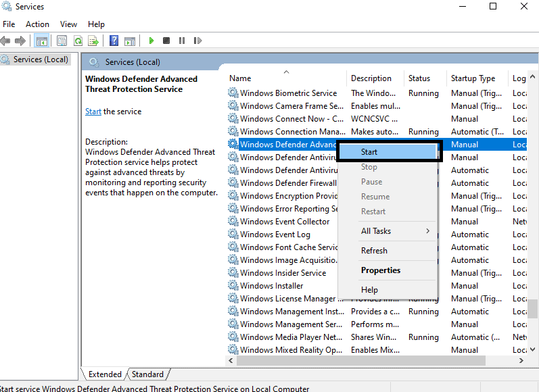This screenshot has width=539, height=392.
Task: Expand the All Tasks submenu
Action: coord(389,231)
